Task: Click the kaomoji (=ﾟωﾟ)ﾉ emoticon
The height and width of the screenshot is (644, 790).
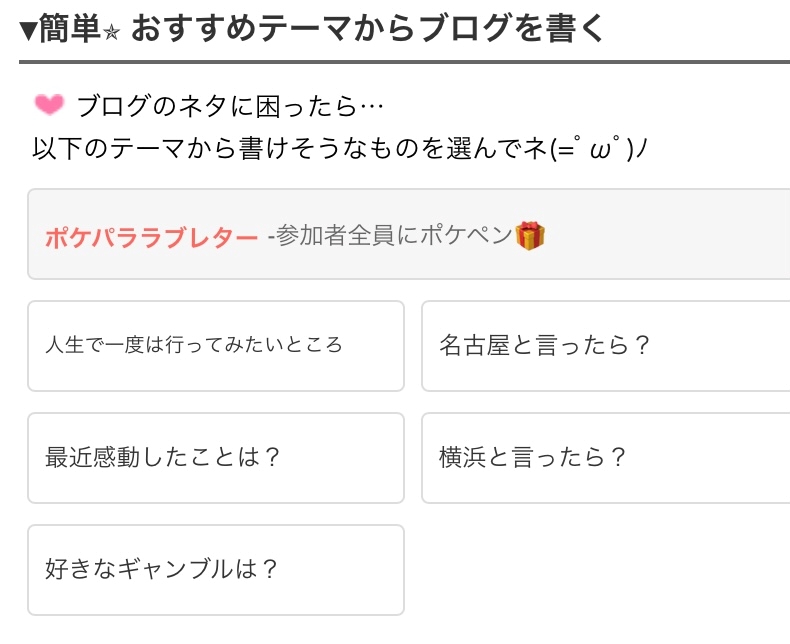Action: (598, 148)
